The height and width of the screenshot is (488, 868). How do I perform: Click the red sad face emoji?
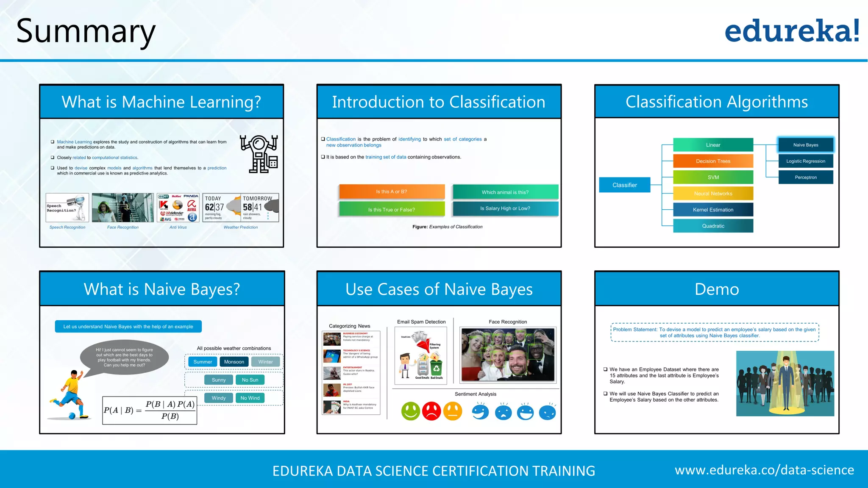coord(431,411)
